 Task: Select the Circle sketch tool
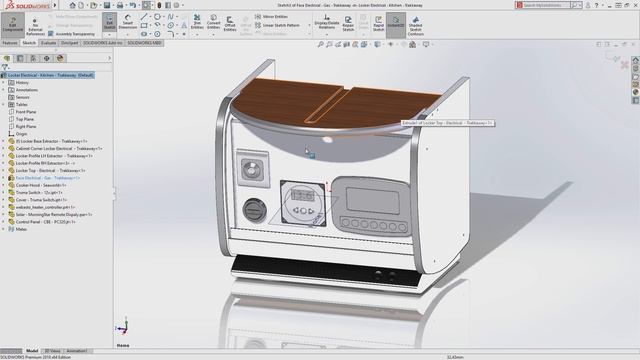click(157, 17)
